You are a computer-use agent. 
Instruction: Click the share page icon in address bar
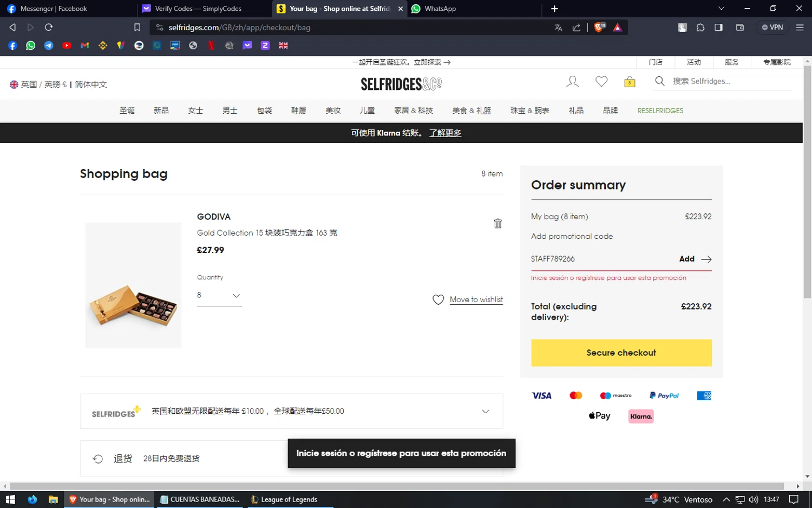[x=577, y=28]
